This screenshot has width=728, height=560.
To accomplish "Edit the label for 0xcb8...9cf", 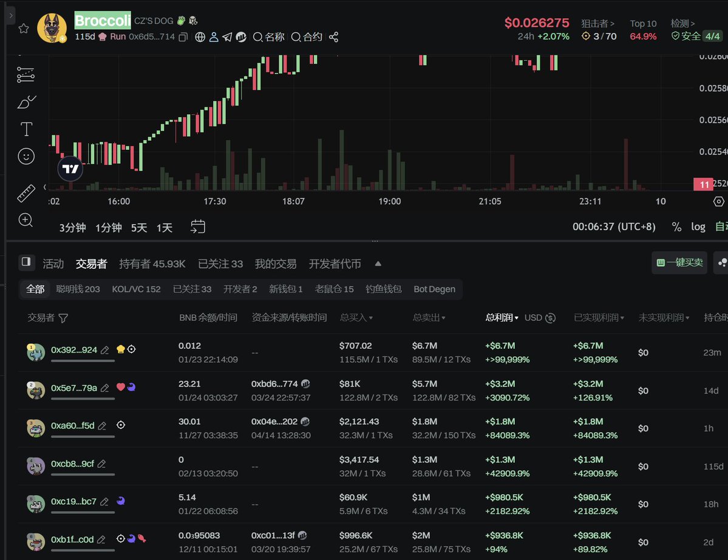I will pyautogui.click(x=101, y=464).
